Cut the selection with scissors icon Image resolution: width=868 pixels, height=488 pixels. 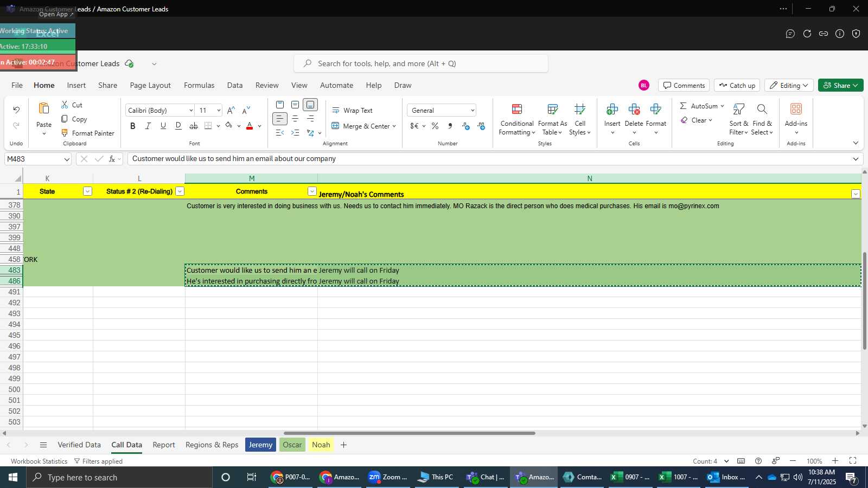pyautogui.click(x=65, y=105)
